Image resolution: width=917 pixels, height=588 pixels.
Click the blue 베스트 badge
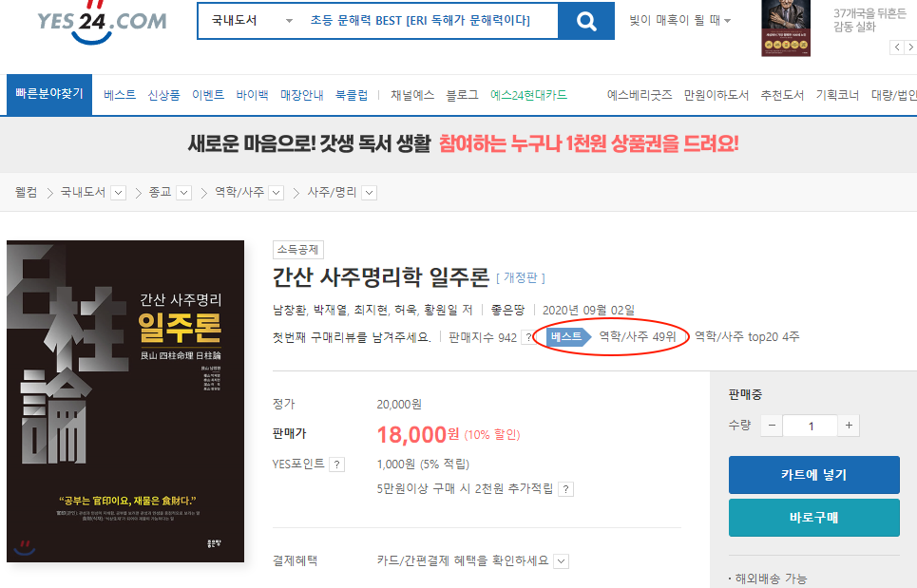point(567,336)
